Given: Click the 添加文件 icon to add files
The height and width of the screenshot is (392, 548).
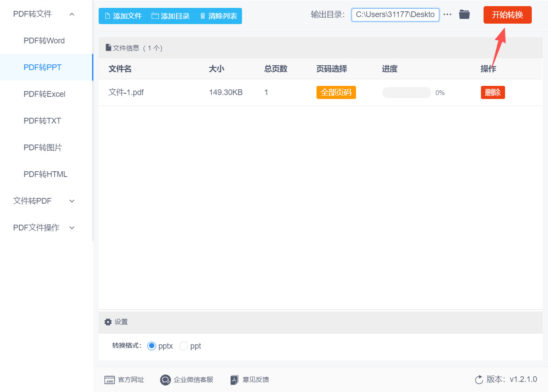Looking at the screenshot, I should (107, 16).
